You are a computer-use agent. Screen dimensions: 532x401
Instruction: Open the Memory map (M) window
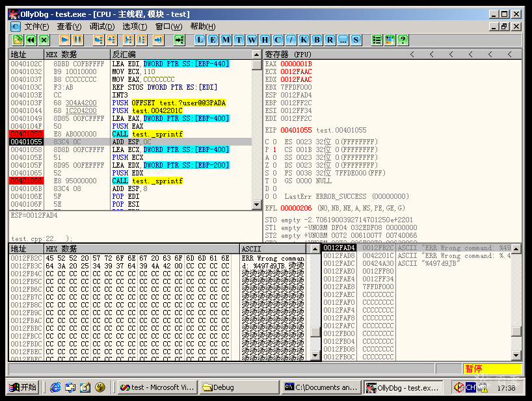226,40
